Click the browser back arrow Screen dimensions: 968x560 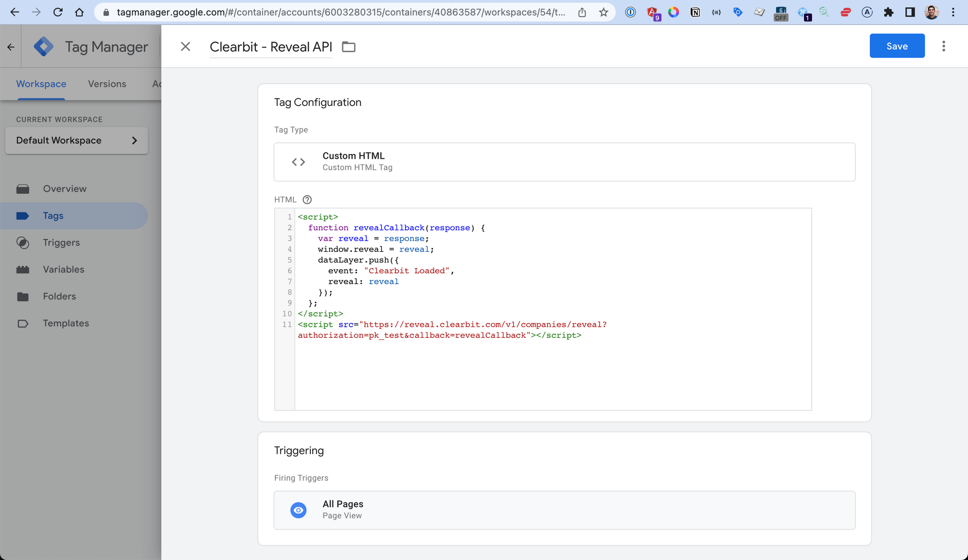pyautogui.click(x=15, y=12)
